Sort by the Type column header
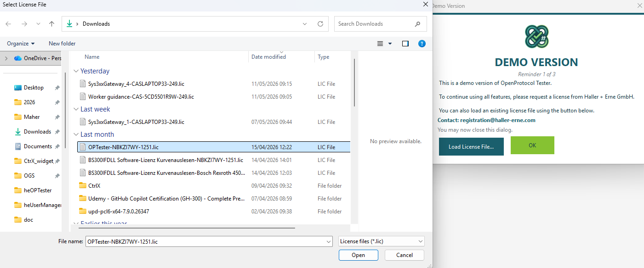The width and height of the screenshot is (644, 268). 324,57
